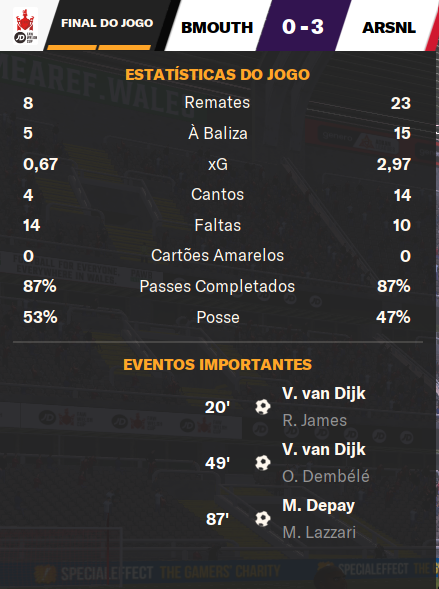Select the xG statistic row label
The height and width of the screenshot is (589, 439).
click(218, 164)
